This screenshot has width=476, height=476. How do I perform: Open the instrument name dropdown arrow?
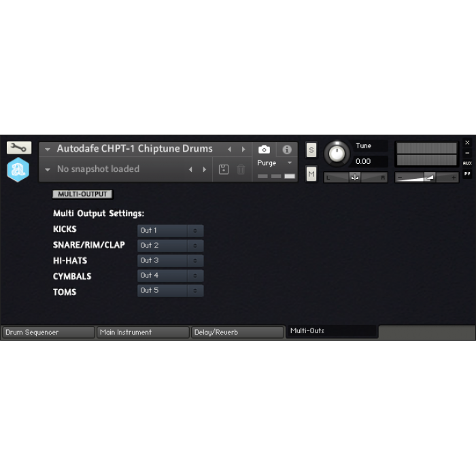[48, 149]
